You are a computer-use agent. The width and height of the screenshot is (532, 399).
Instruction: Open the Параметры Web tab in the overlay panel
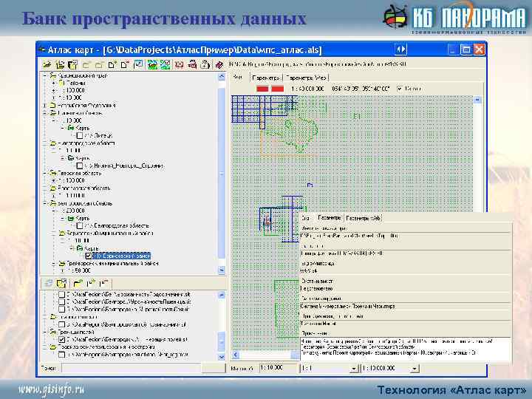pos(364,218)
